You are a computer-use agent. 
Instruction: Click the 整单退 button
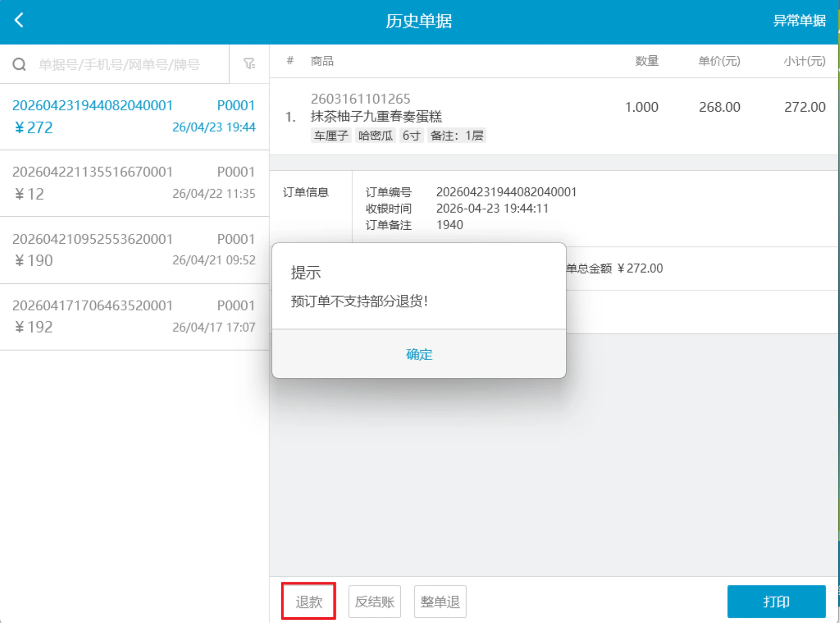(x=440, y=601)
